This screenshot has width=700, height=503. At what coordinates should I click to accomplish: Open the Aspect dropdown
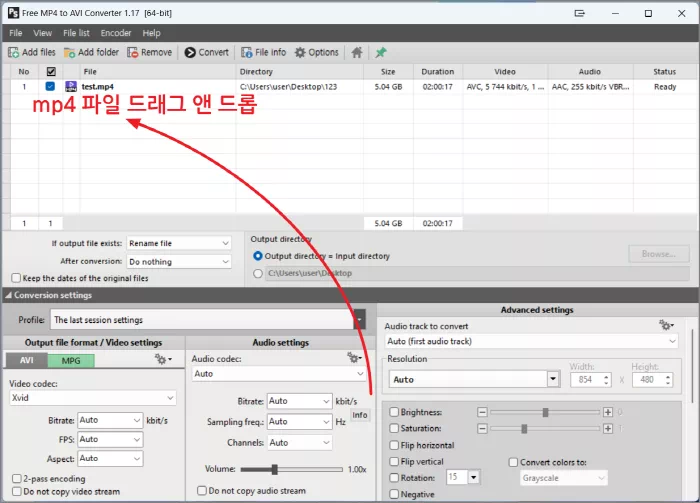pyautogui.click(x=110, y=458)
